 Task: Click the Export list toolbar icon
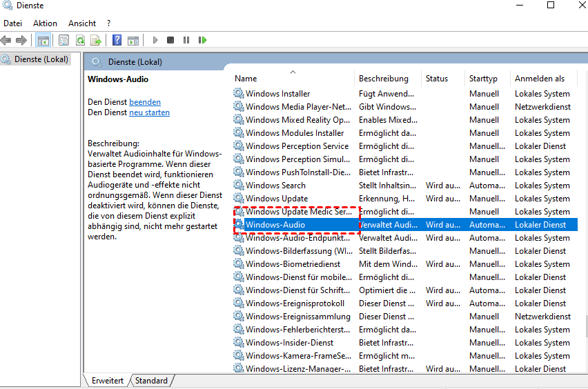tap(96, 41)
